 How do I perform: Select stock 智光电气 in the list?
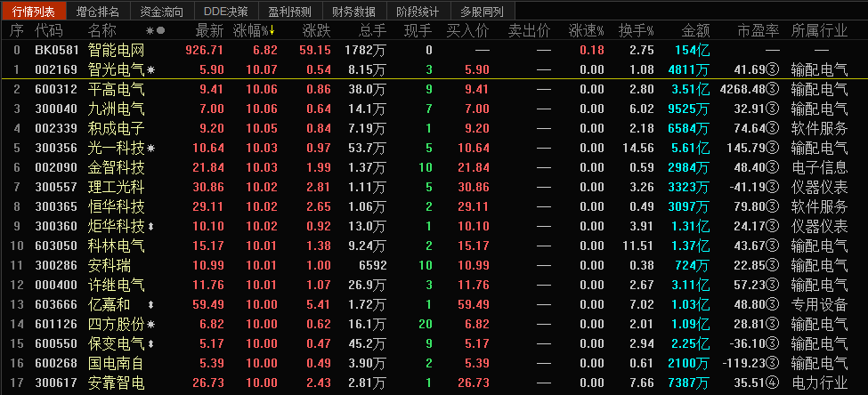(117, 70)
